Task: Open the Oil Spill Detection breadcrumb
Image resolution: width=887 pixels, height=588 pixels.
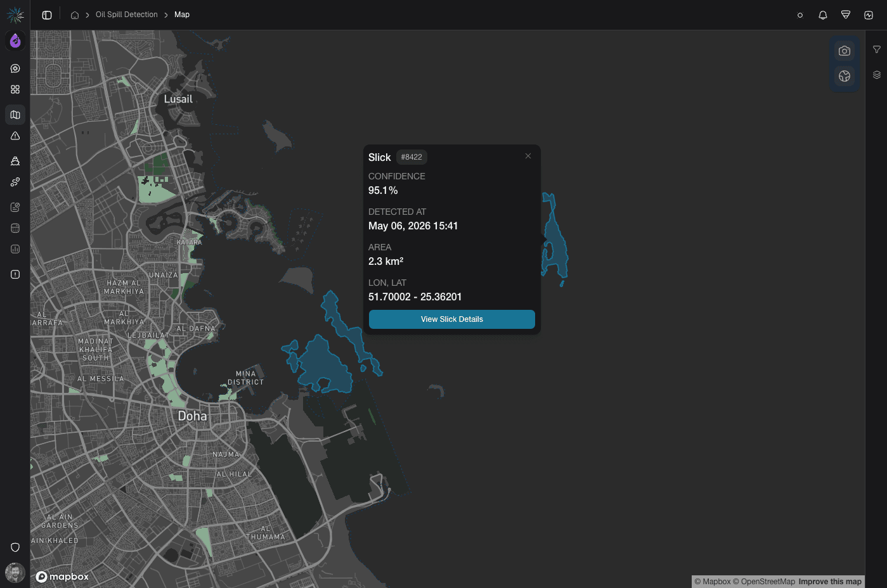Action: 127,15
